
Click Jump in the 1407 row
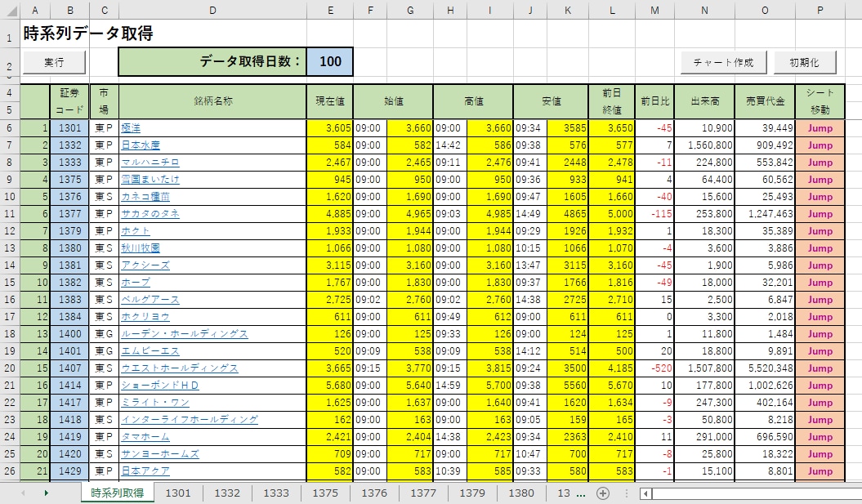coord(820,368)
